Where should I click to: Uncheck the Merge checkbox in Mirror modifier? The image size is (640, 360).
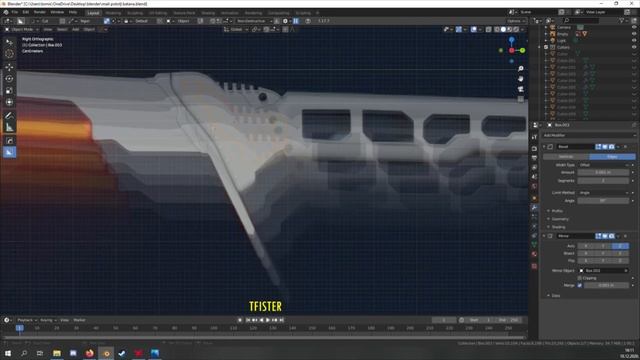580,285
